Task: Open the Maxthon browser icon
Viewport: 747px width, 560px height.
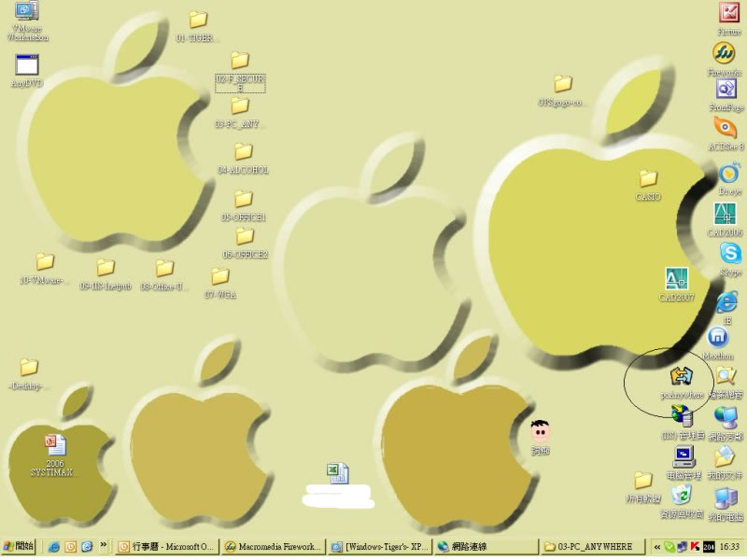Action: [x=718, y=337]
